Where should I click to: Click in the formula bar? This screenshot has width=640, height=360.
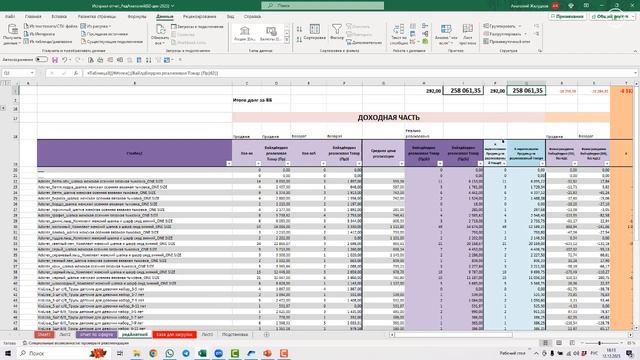[x=359, y=73]
